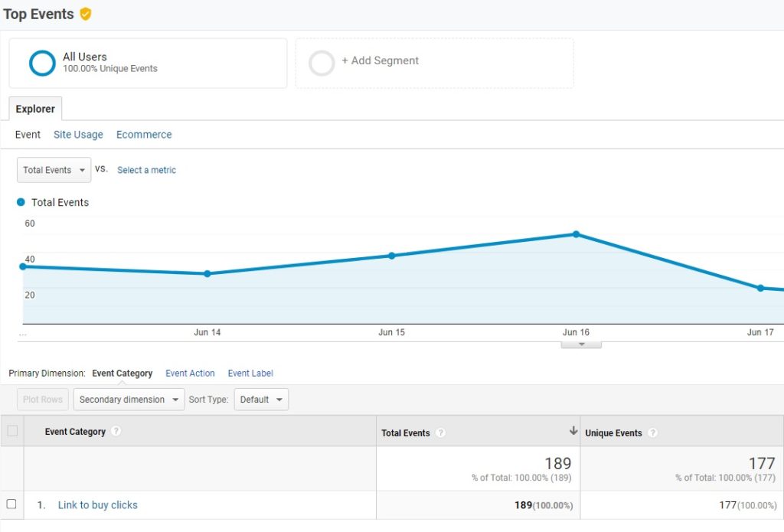Click the verified shield badge beside Top Events

[86, 14]
